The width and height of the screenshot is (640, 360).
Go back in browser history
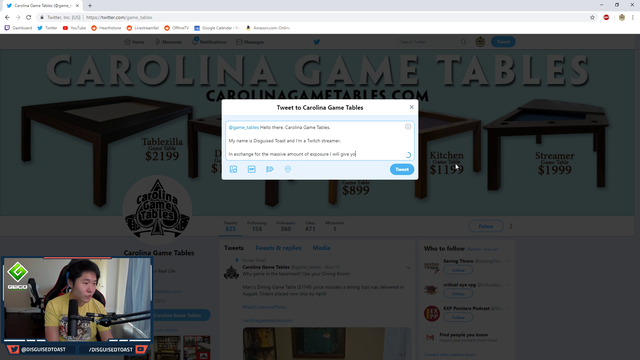(7, 17)
